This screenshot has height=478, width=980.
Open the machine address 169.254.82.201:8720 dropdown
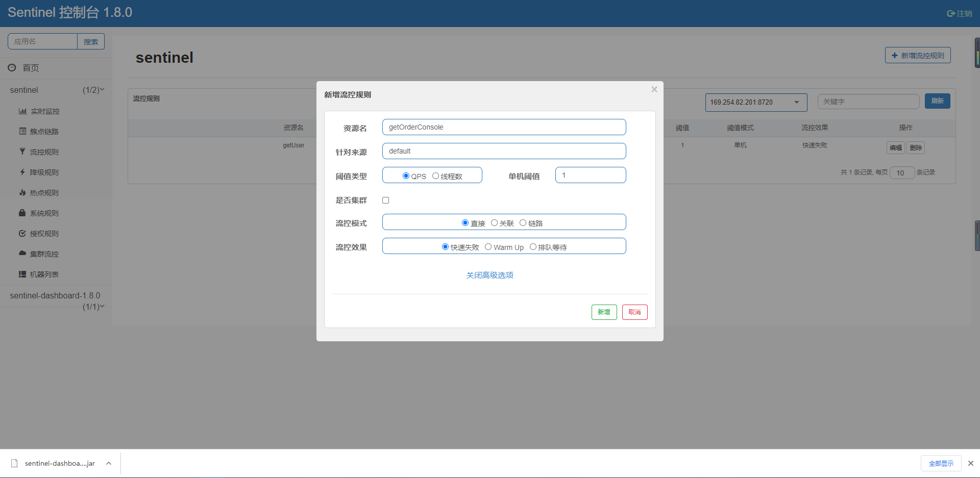pyautogui.click(x=756, y=102)
